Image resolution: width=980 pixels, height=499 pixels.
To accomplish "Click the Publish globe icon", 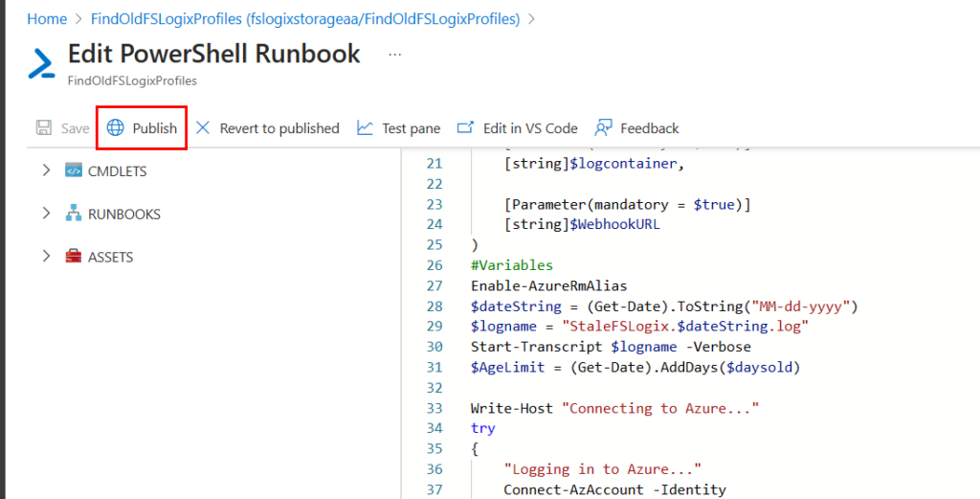I will pyautogui.click(x=116, y=128).
